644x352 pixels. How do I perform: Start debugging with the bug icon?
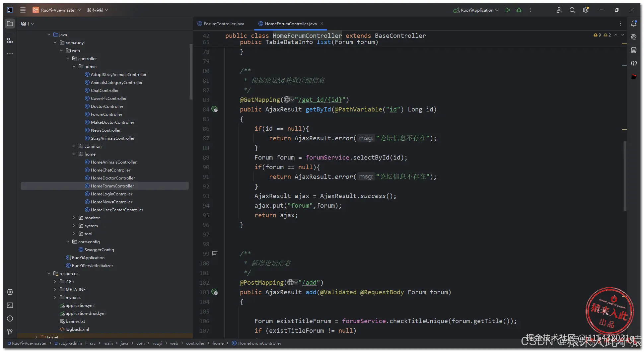click(519, 10)
